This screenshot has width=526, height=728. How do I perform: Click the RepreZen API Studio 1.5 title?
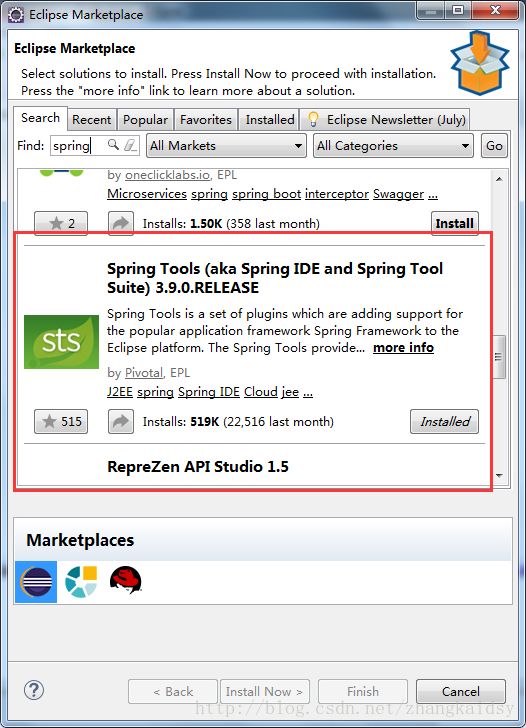(198, 466)
